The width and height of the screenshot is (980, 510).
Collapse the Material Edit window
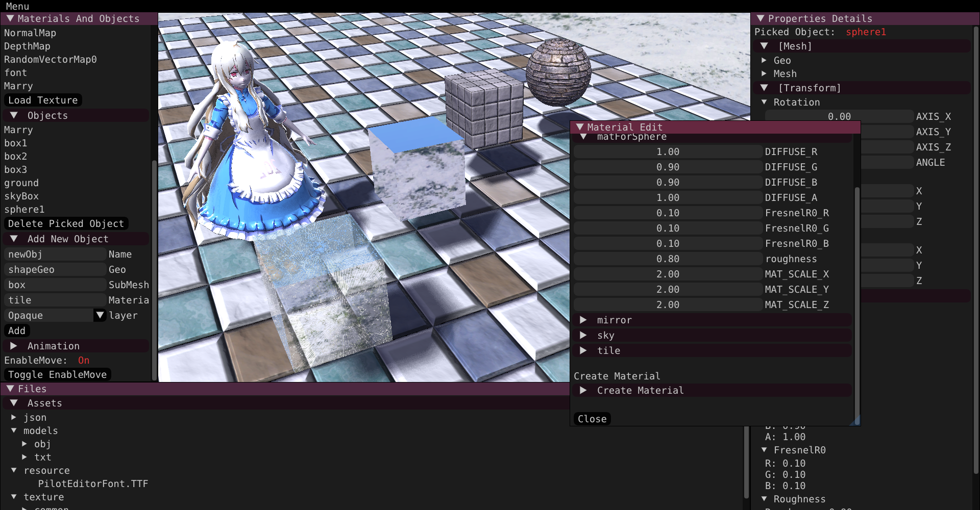click(x=580, y=127)
